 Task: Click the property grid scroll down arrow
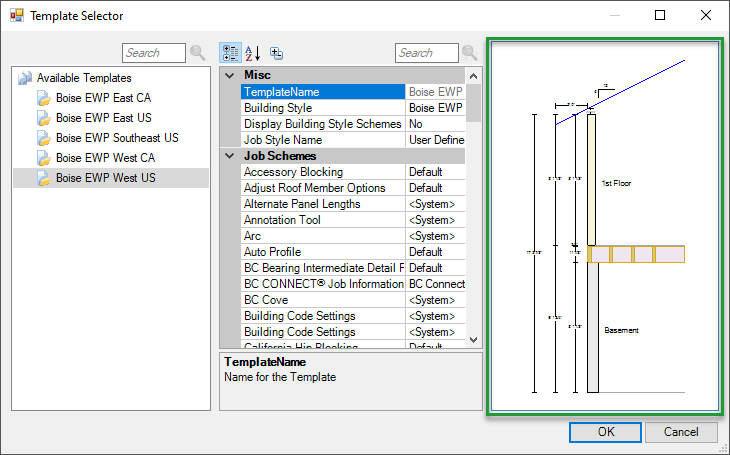click(x=473, y=340)
